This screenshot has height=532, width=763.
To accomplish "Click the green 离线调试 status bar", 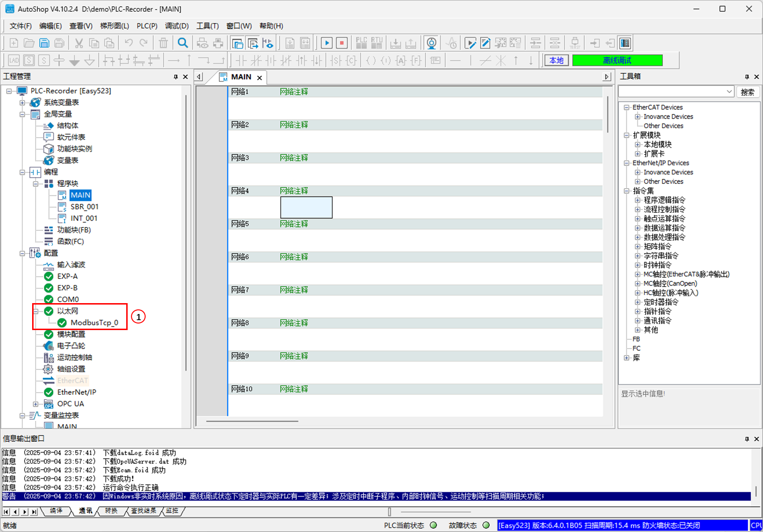I will pos(617,61).
